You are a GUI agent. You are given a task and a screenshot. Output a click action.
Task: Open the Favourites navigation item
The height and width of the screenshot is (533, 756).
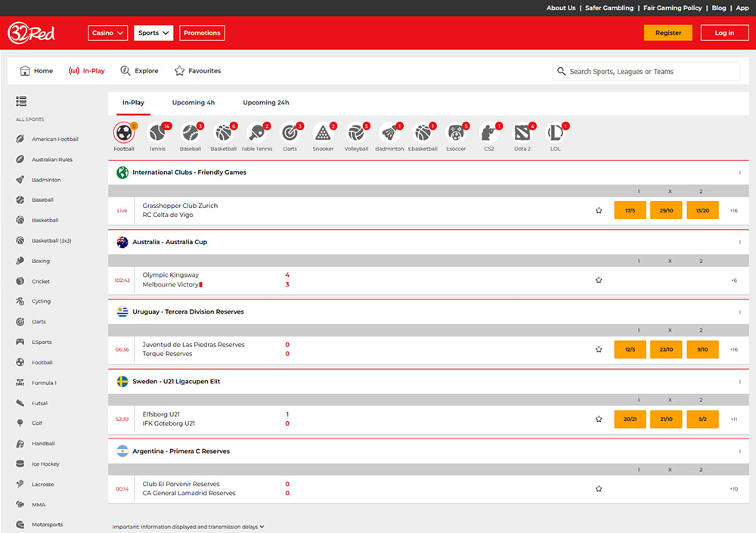point(197,71)
